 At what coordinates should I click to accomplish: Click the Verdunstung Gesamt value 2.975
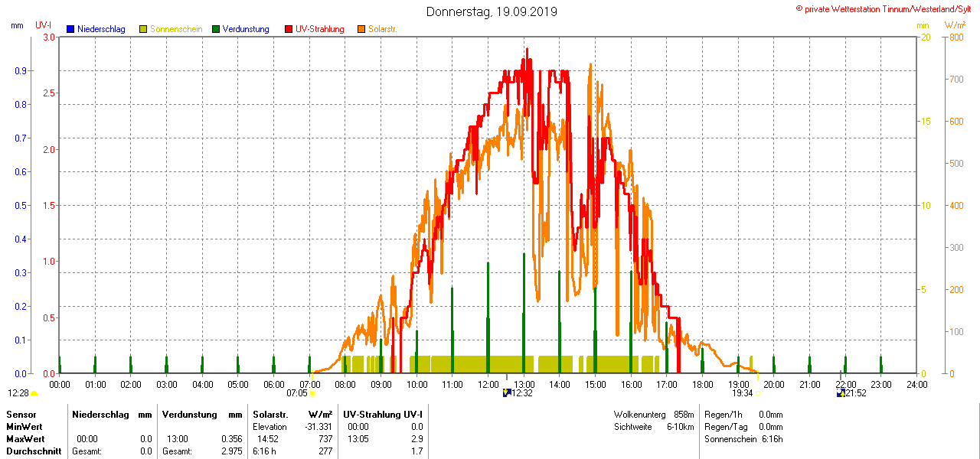click(x=231, y=451)
